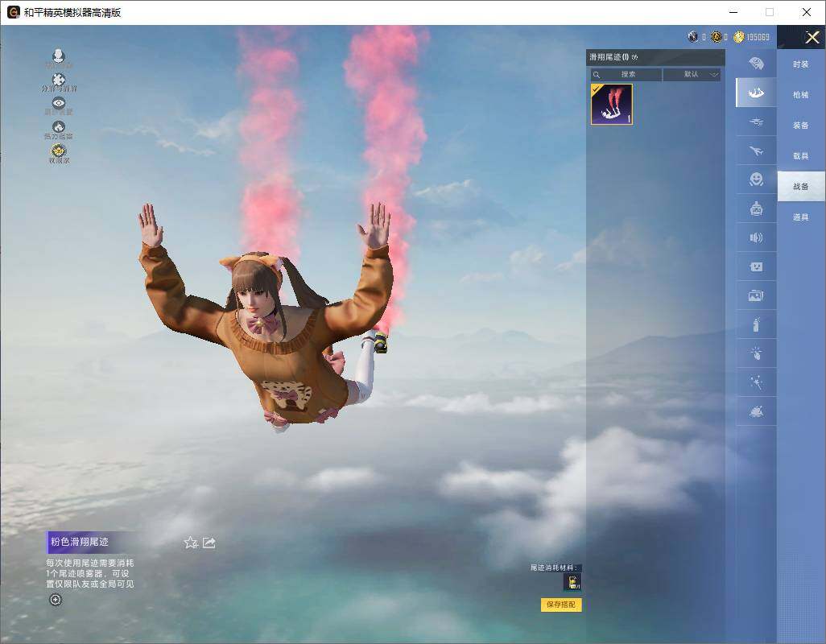Close the wardrobe with the X button

coord(812,37)
